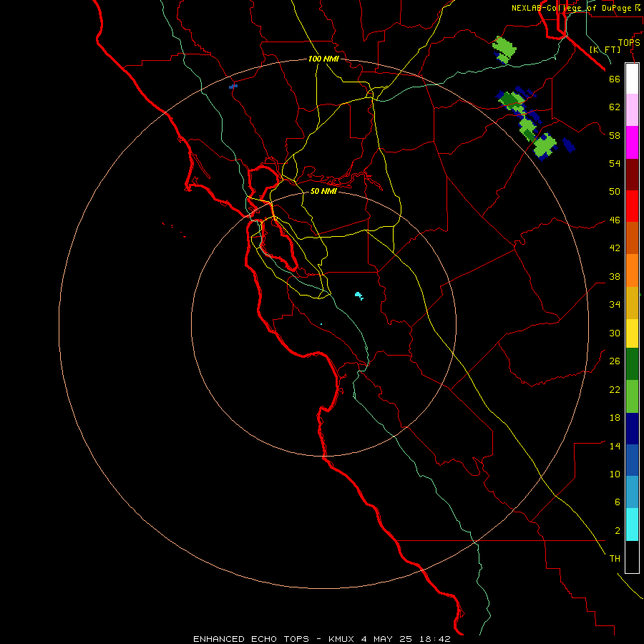Pick the dark orange legend swatch
This screenshot has height=644, width=644.
tap(632, 238)
